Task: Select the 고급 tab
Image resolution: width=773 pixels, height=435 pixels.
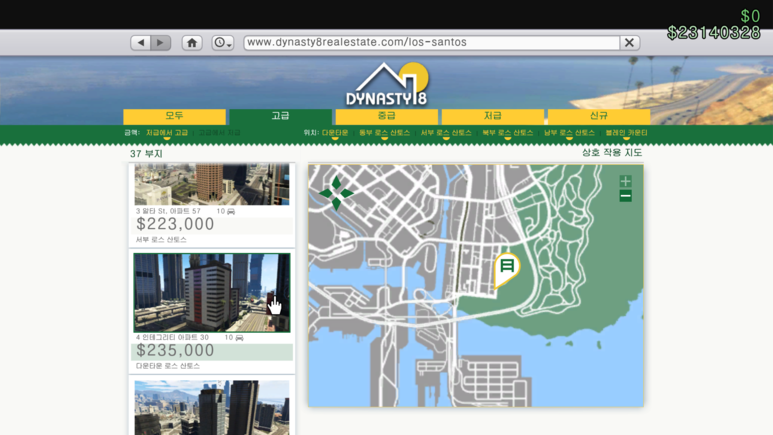Action: click(281, 116)
